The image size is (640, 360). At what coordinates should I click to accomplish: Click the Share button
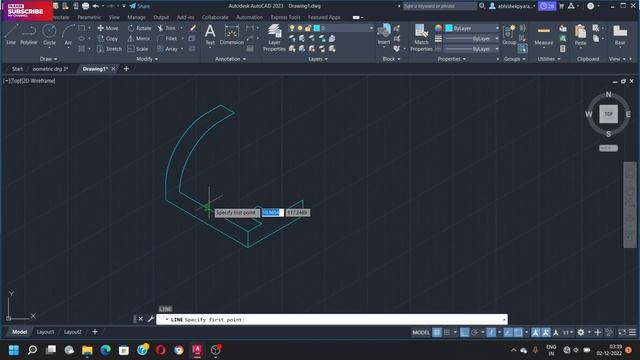click(140, 6)
